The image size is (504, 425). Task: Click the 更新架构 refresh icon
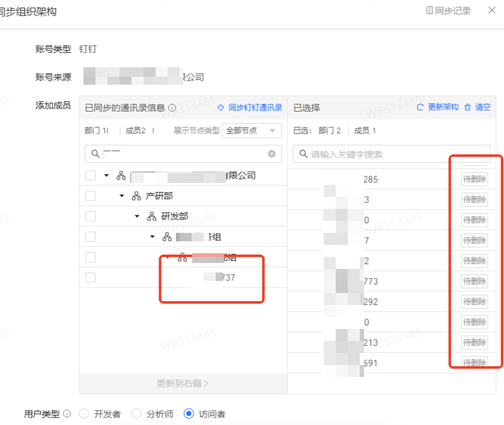point(421,107)
